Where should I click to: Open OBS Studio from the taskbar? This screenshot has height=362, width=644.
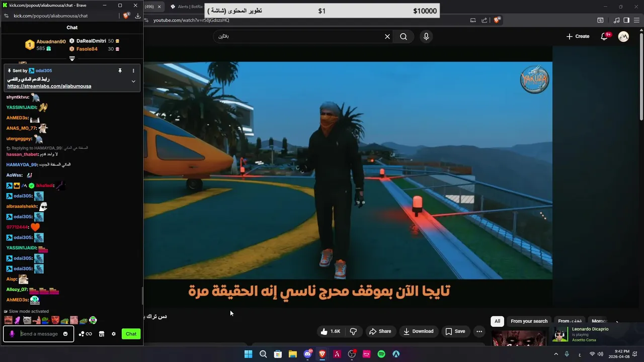coord(352,354)
